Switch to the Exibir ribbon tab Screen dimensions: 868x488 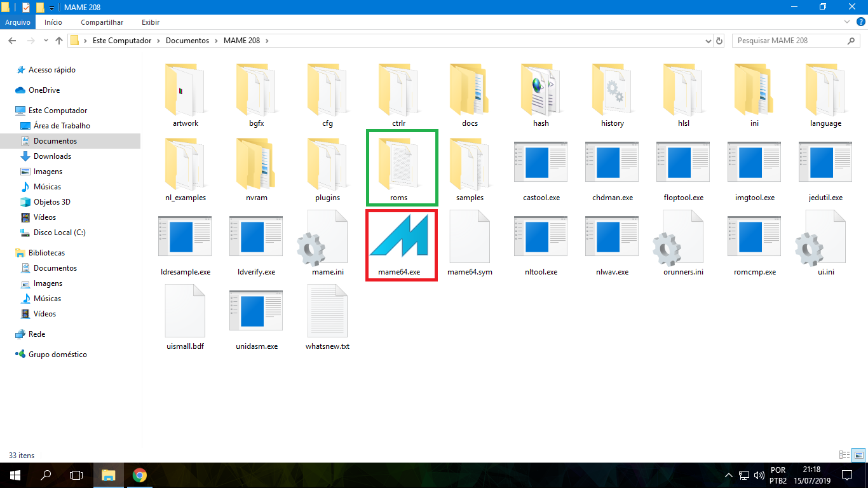tap(150, 22)
